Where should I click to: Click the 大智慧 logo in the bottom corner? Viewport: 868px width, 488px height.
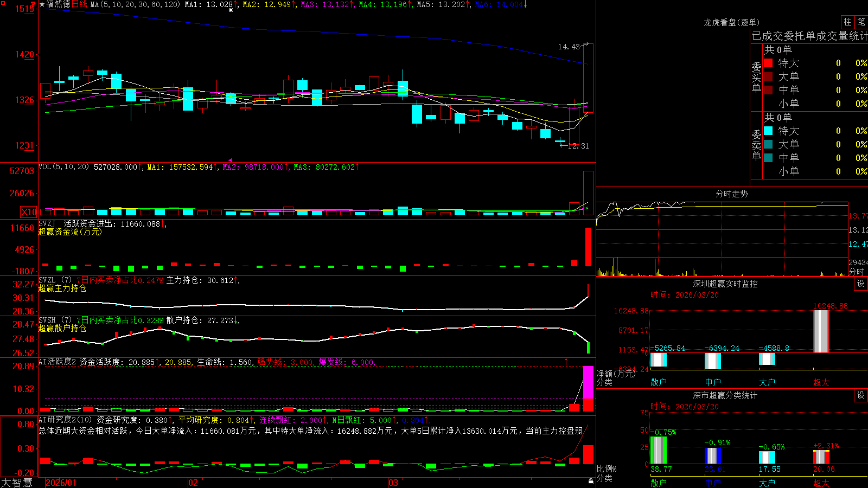pyautogui.click(x=17, y=482)
